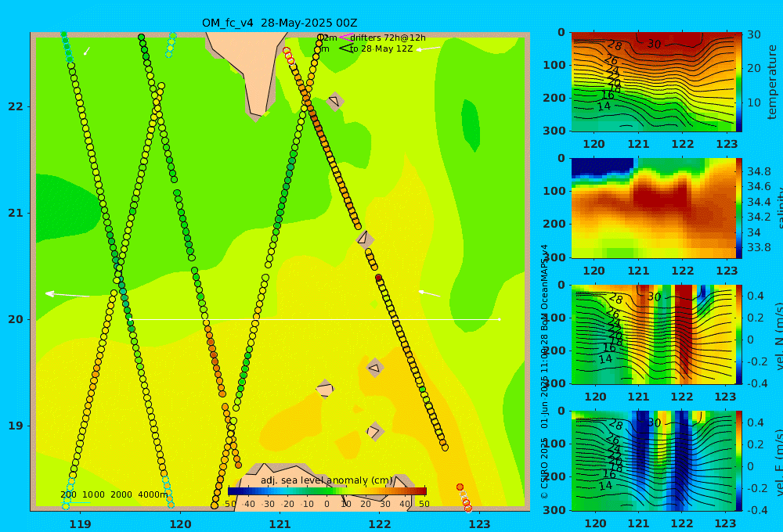Click the diamond triangle marker just east of Taiwan's southern tip

click(335, 101)
